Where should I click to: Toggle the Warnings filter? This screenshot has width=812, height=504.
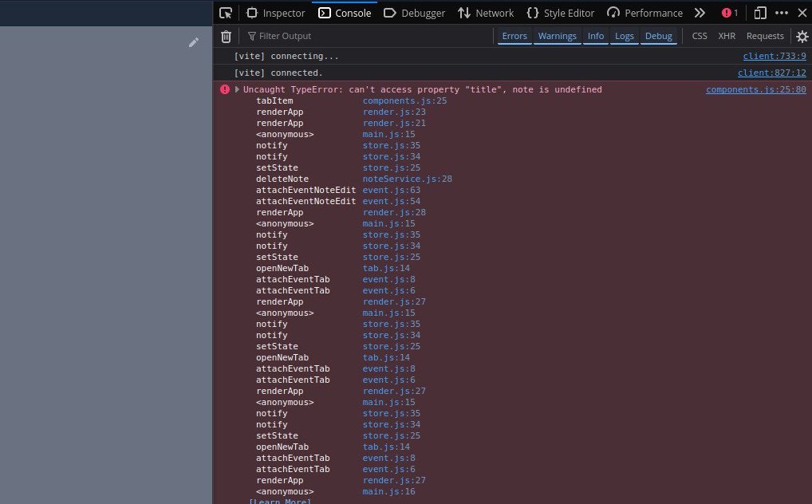(557, 36)
